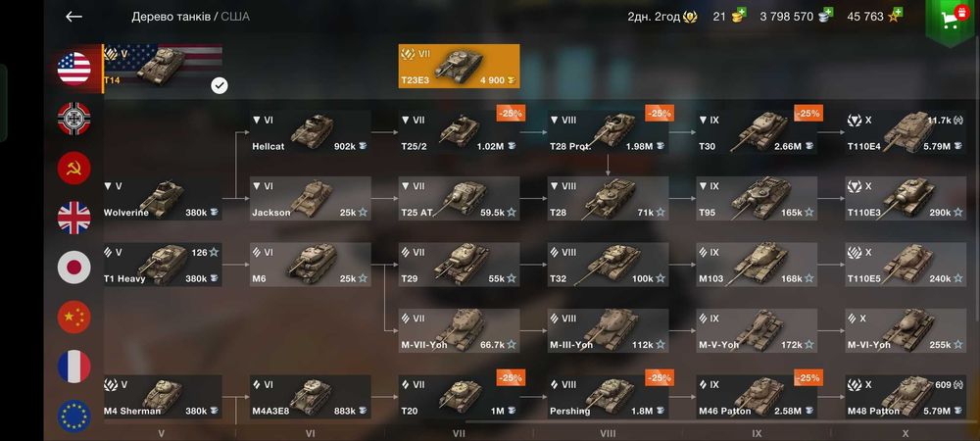Switch to the Germany nation flag

coord(73,119)
